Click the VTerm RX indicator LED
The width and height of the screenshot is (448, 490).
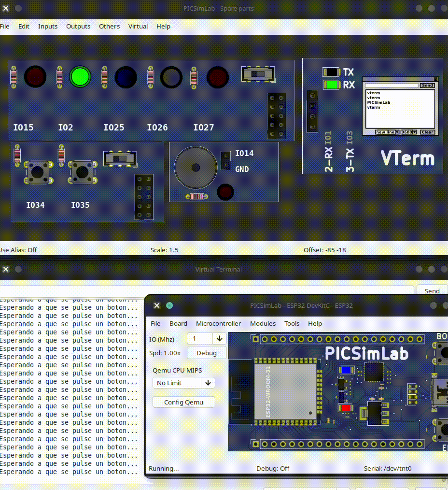332,85
